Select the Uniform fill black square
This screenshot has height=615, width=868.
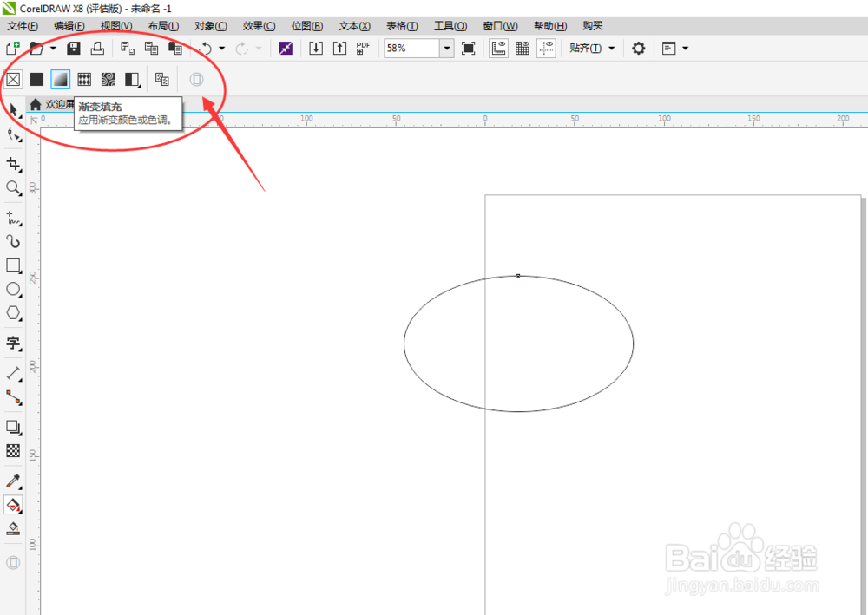pyautogui.click(x=36, y=80)
